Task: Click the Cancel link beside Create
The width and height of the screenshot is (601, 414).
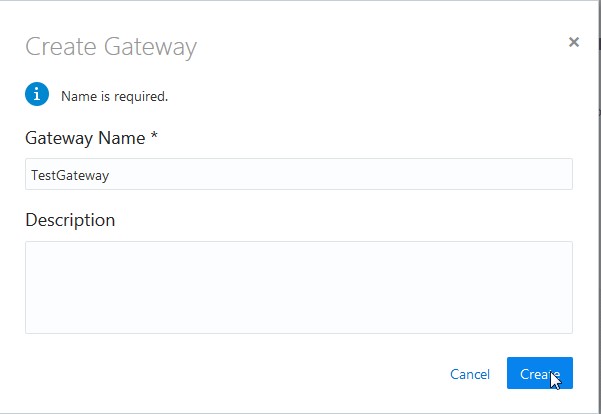Action: [469, 374]
